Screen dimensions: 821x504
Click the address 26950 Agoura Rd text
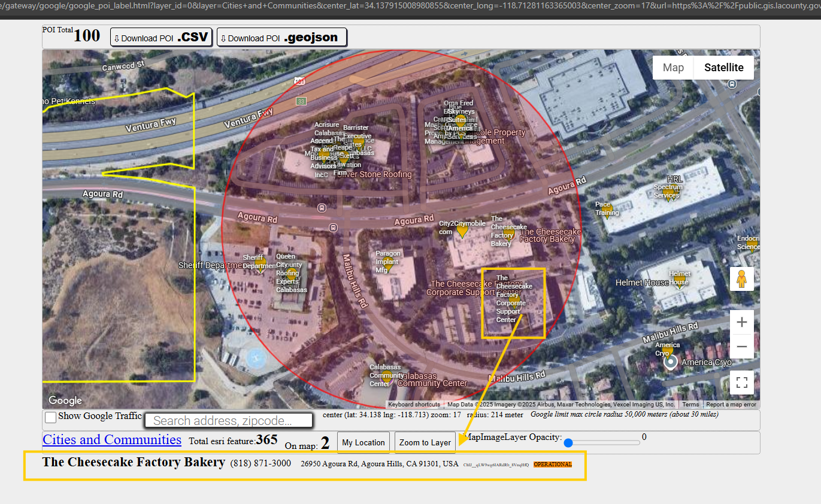[380, 464]
